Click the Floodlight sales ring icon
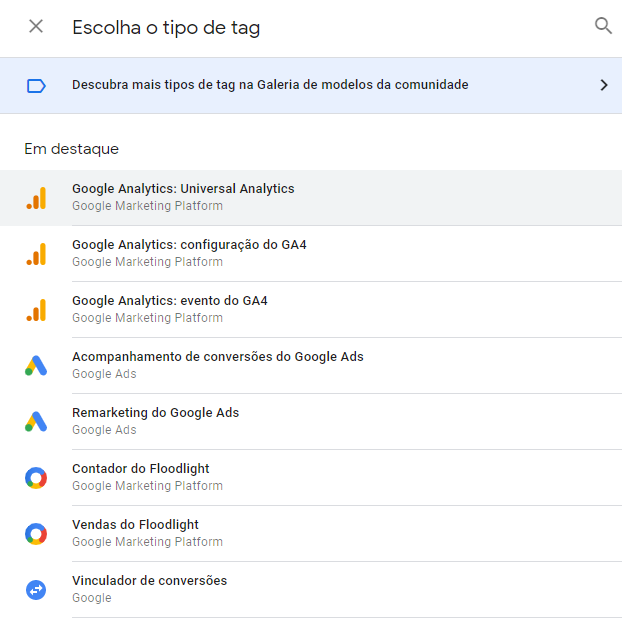 point(36,534)
